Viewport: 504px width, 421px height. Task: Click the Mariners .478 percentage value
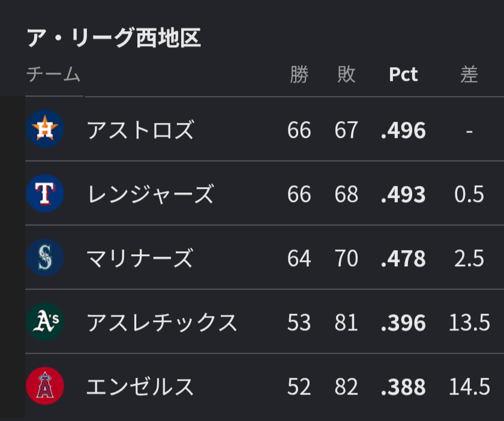pos(403,258)
